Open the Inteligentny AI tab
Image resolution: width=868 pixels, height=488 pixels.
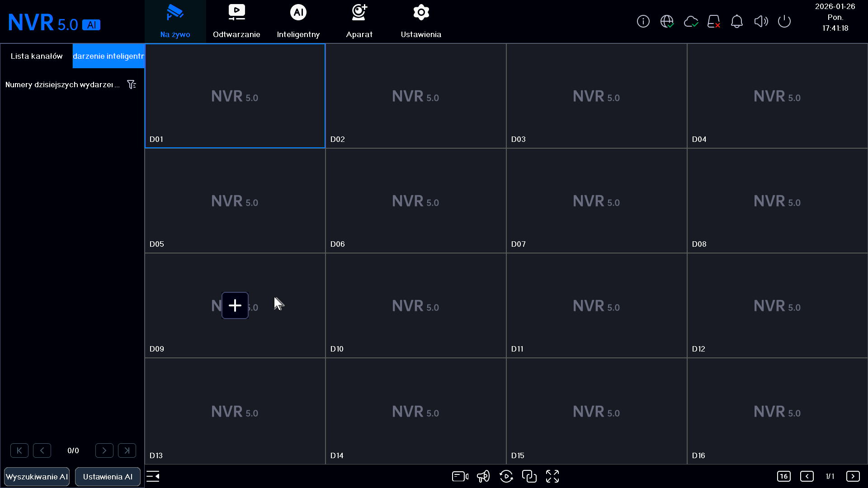[298, 21]
